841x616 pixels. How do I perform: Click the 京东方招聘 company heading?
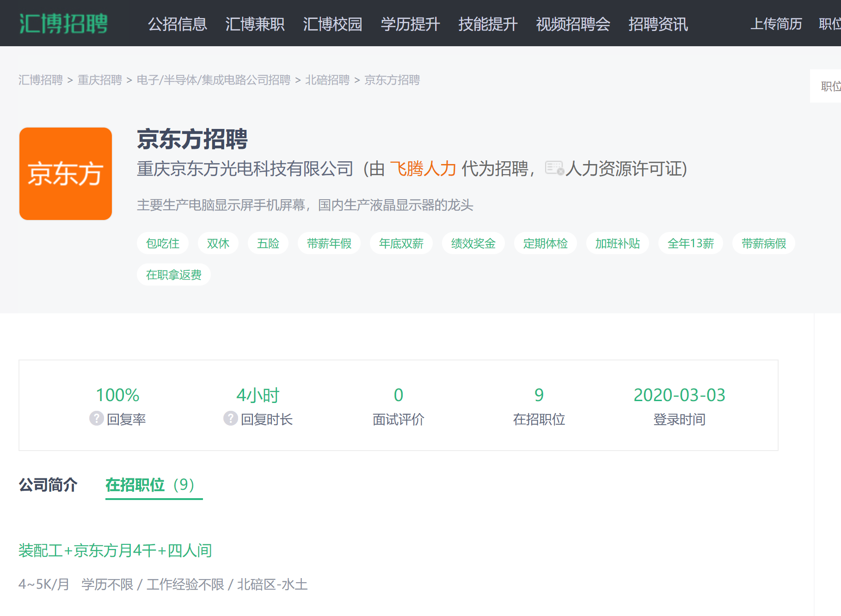[192, 139]
